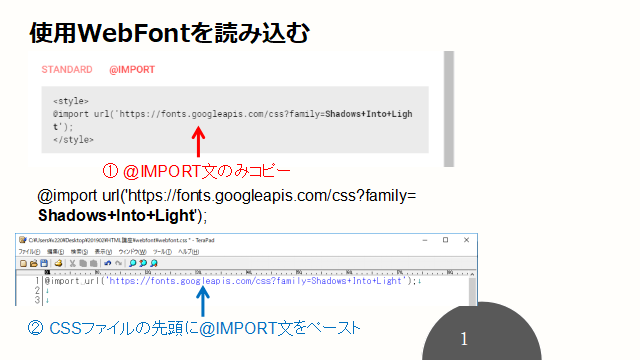Open 編集(E) menu in TeraPad
The image size is (640, 360).
[x=56, y=252]
